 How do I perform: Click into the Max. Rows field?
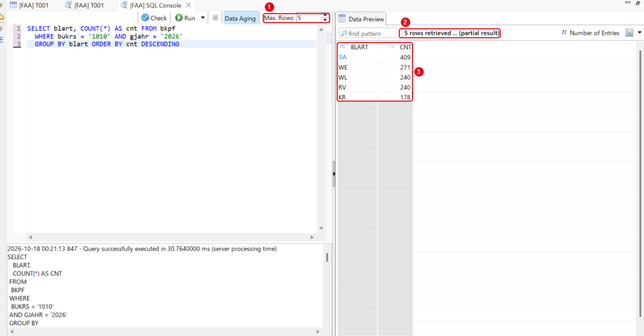click(309, 18)
